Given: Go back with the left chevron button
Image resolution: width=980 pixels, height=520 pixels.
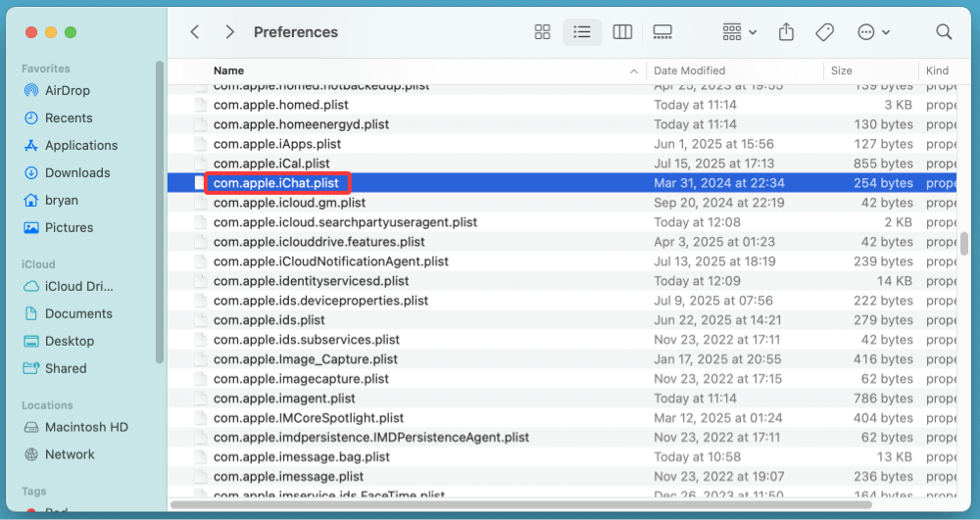Looking at the screenshot, I should pyautogui.click(x=195, y=32).
